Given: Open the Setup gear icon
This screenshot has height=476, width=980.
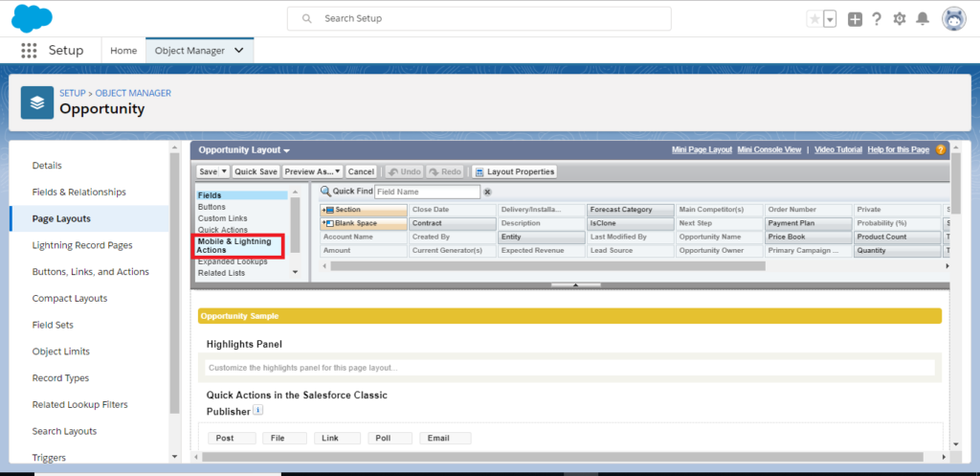Looking at the screenshot, I should (x=900, y=19).
